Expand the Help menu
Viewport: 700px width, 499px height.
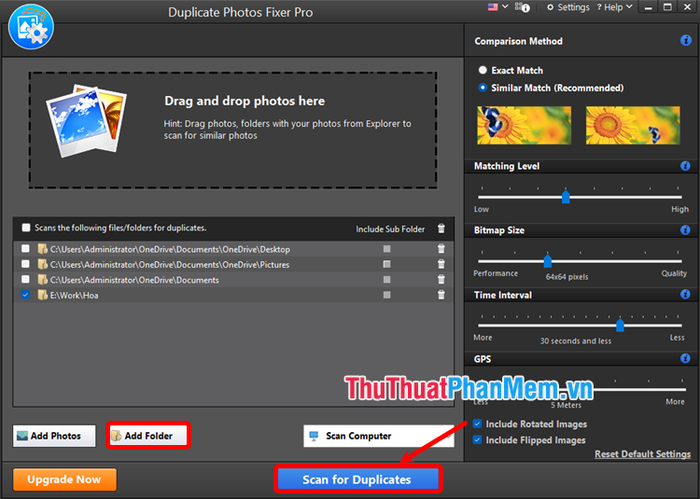pos(614,7)
